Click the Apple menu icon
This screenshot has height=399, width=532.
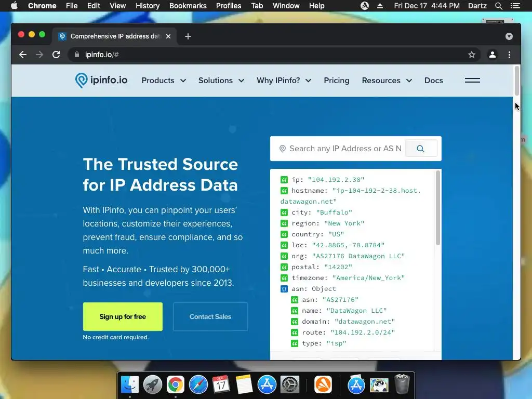14,5
